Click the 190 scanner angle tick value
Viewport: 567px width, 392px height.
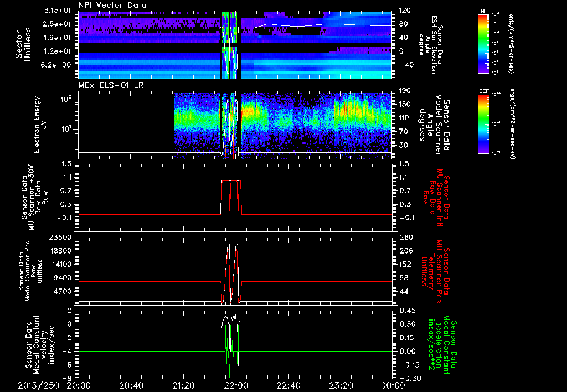click(404, 91)
